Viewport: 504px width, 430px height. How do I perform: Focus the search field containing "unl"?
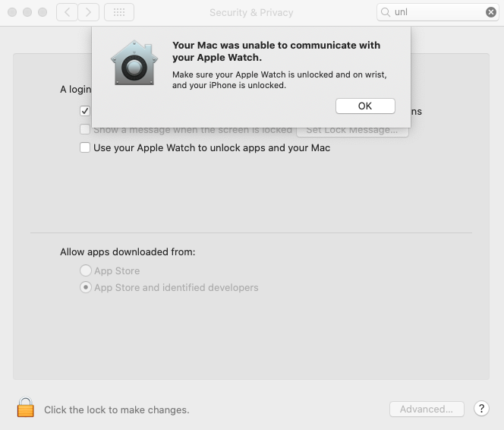[438, 12]
